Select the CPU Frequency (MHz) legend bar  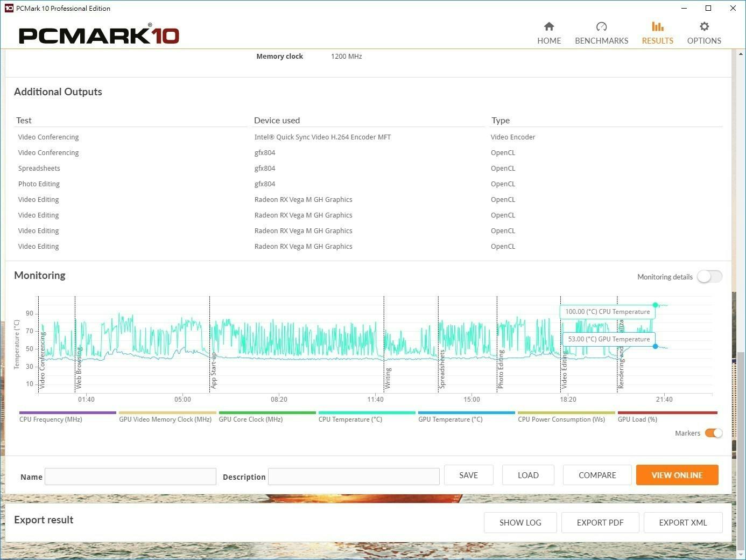tap(67, 413)
